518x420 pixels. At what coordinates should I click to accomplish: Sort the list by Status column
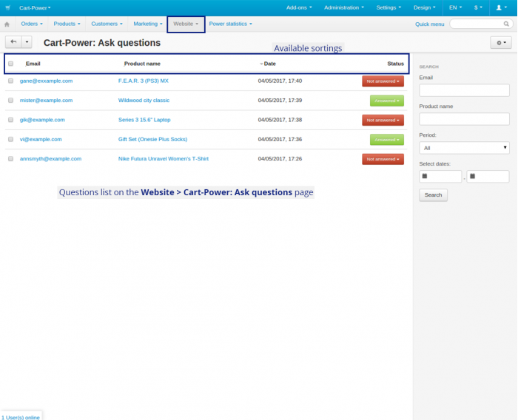click(395, 64)
